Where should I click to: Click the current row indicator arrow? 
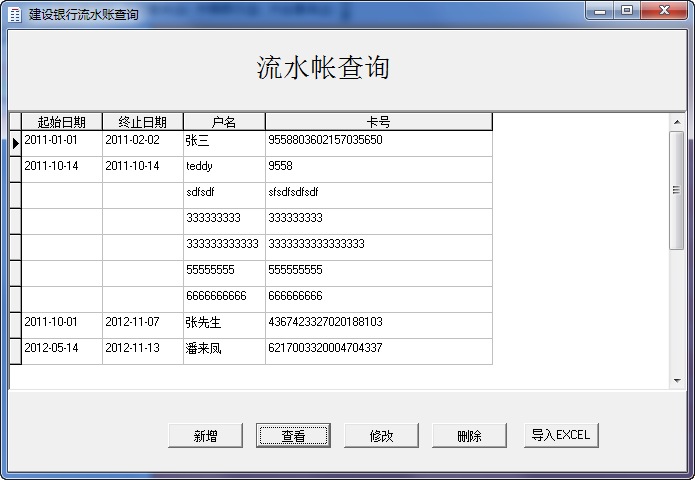click(16, 143)
